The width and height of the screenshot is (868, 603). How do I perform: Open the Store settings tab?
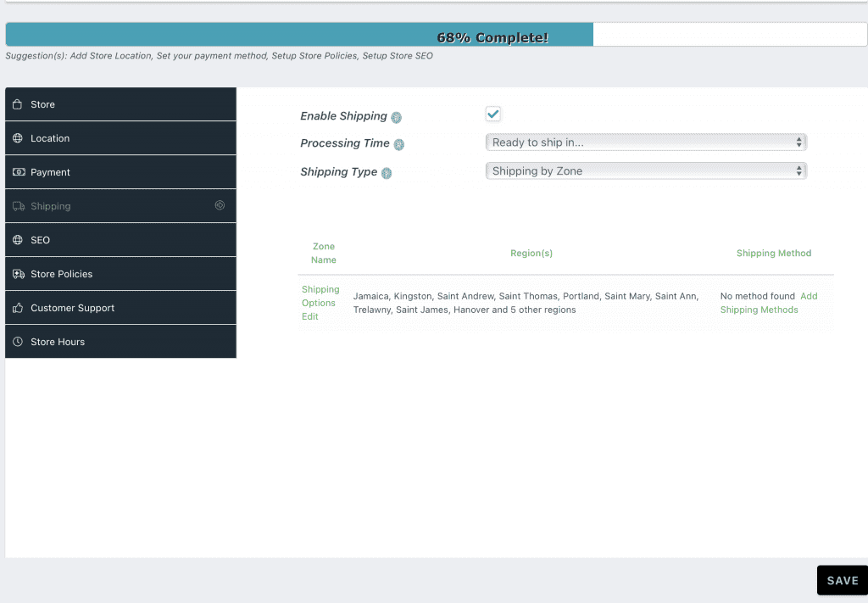tap(120, 104)
